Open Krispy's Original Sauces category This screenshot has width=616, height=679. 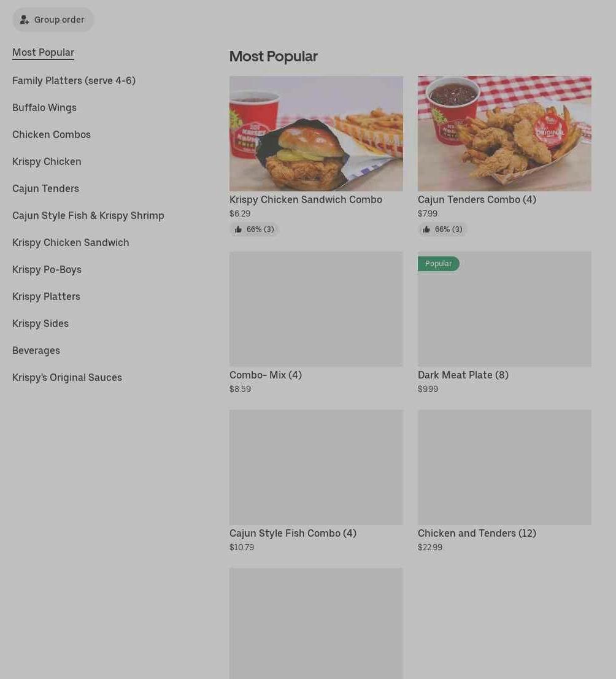67,378
